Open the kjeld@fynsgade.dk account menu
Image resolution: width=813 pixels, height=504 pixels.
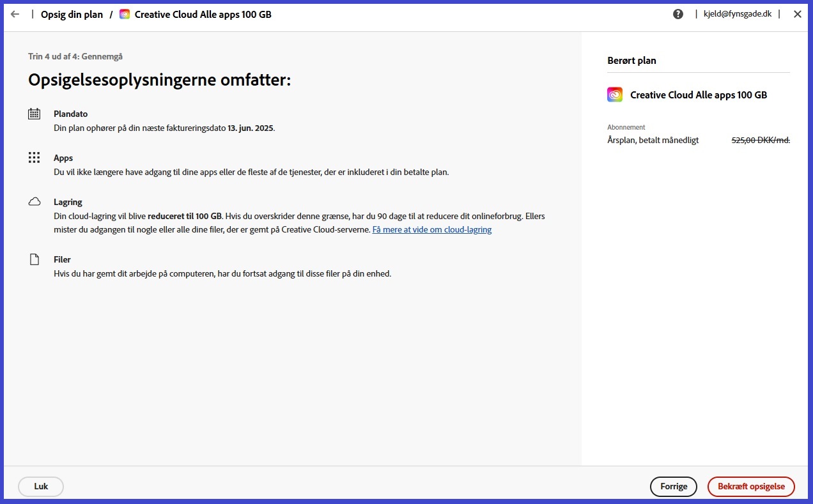[737, 14]
